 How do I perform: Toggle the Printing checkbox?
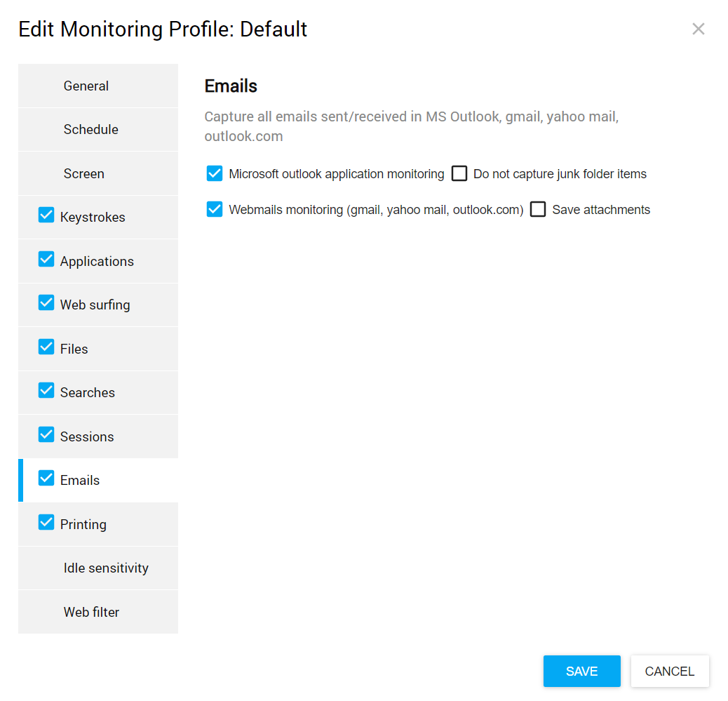coord(46,523)
